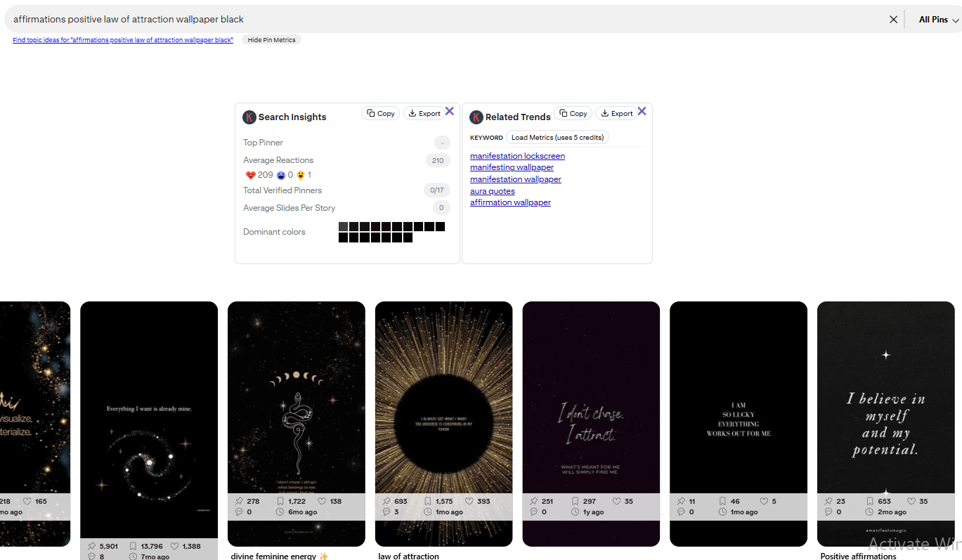Click the pushpin icon beside 23
The height and width of the screenshot is (560, 962).
pyautogui.click(x=828, y=501)
